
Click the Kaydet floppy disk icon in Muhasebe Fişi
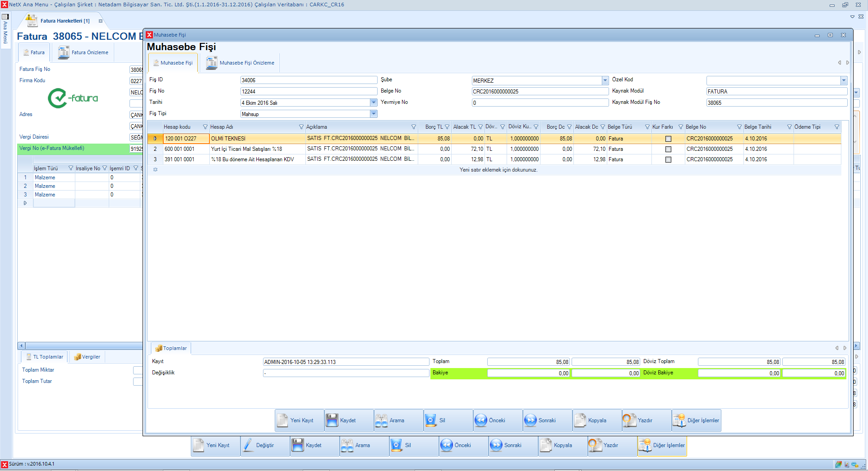pyautogui.click(x=332, y=420)
